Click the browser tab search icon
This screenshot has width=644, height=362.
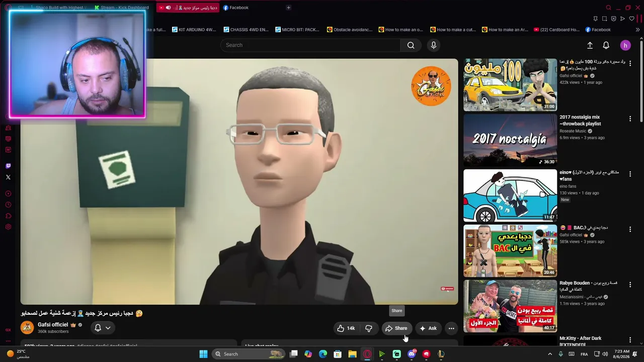(608, 8)
